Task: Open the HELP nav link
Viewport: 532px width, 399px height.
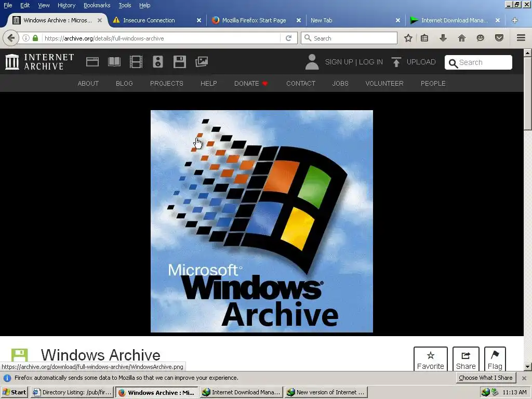Action: 209,84
